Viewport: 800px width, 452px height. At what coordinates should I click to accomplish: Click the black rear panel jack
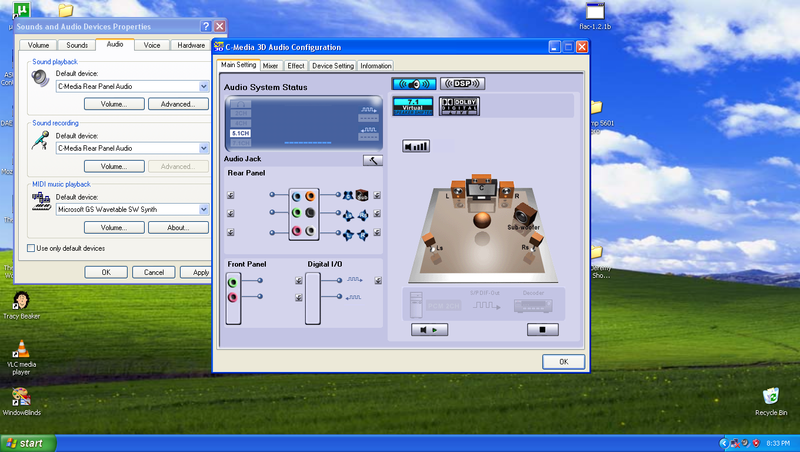point(310,213)
